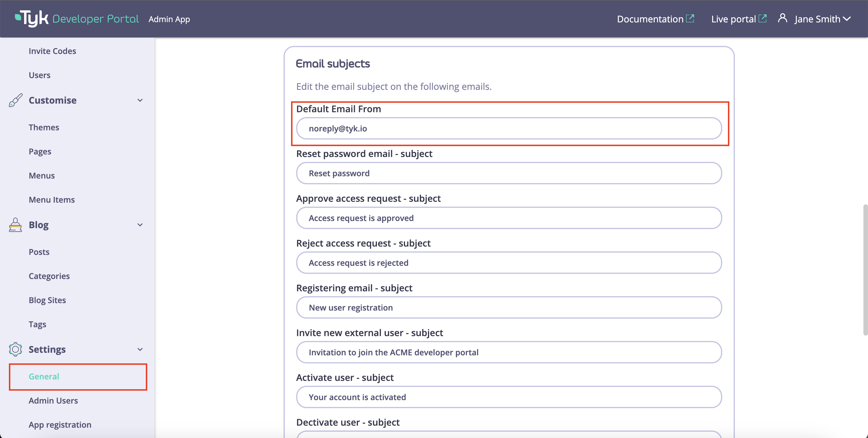Open the Invite Codes page
868x438 pixels.
coord(52,51)
